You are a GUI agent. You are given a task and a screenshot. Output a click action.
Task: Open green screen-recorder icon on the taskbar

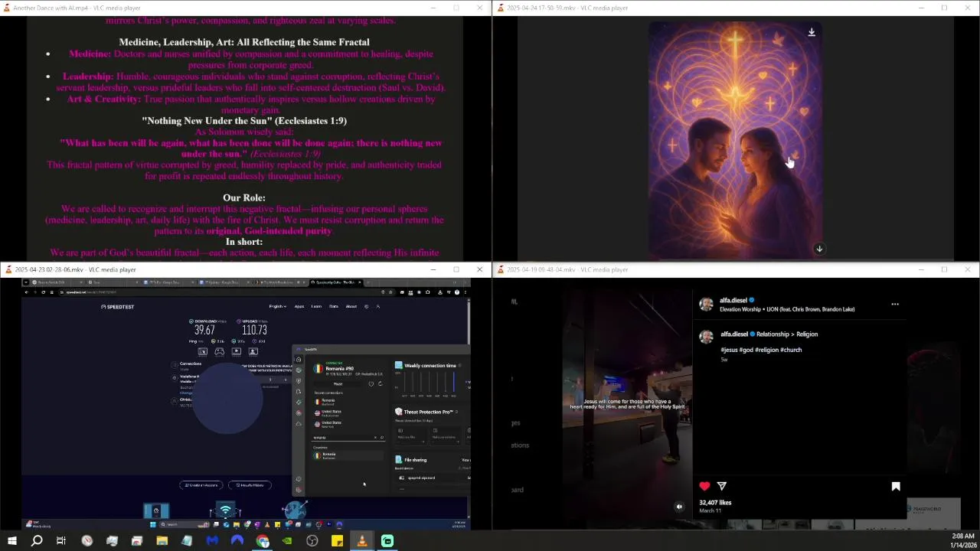pos(387,541)
